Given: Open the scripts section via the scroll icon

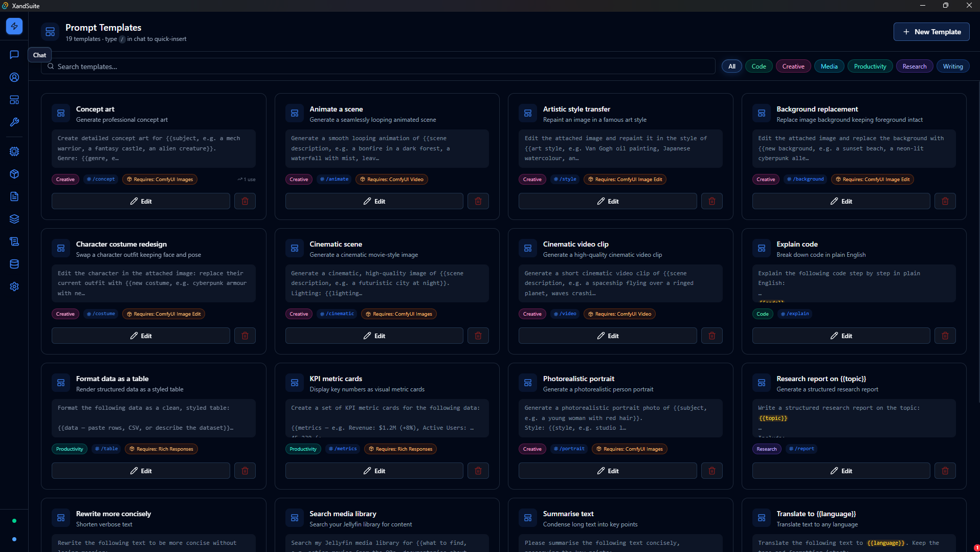Looking at the screenshot, I should [14, 241].
